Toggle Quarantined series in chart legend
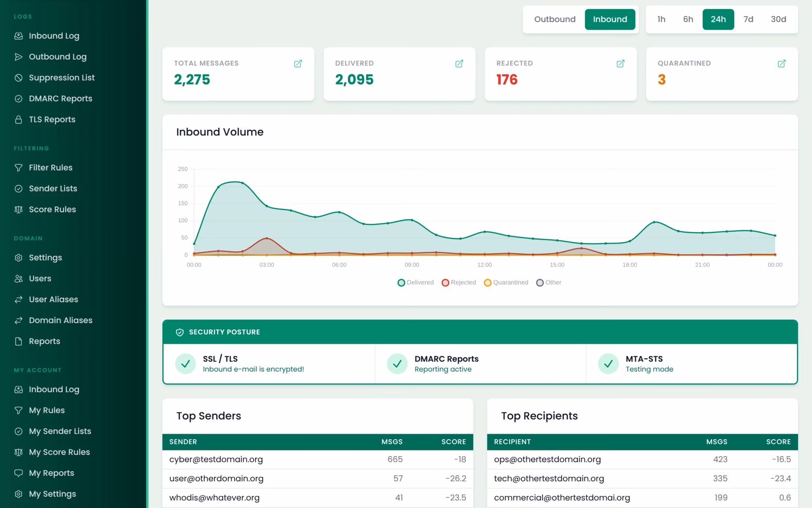Viewport: 812px width, 508px height. coord(506,283)
